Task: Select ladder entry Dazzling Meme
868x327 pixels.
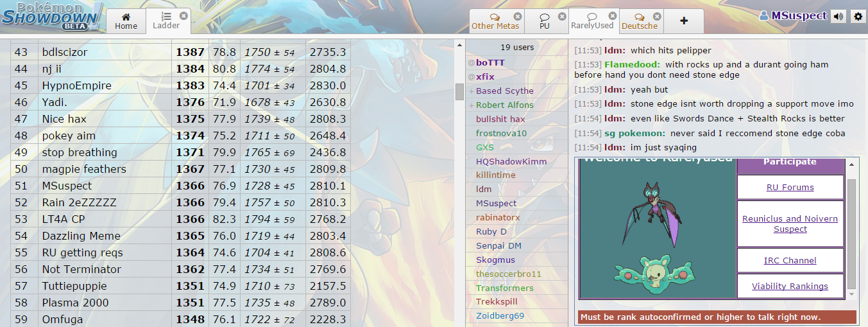Action: (x=181, y=236)
